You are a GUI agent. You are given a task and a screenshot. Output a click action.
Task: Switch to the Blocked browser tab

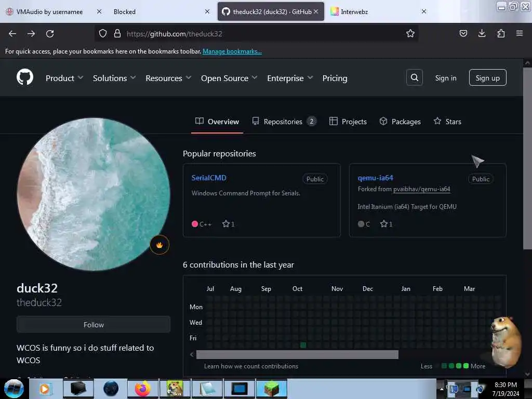125,11
